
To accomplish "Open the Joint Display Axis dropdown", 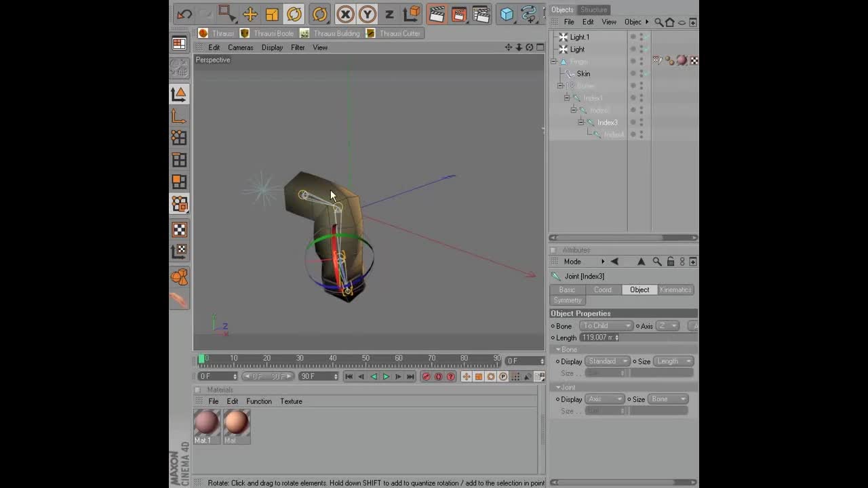I will (x=605, y=399).
